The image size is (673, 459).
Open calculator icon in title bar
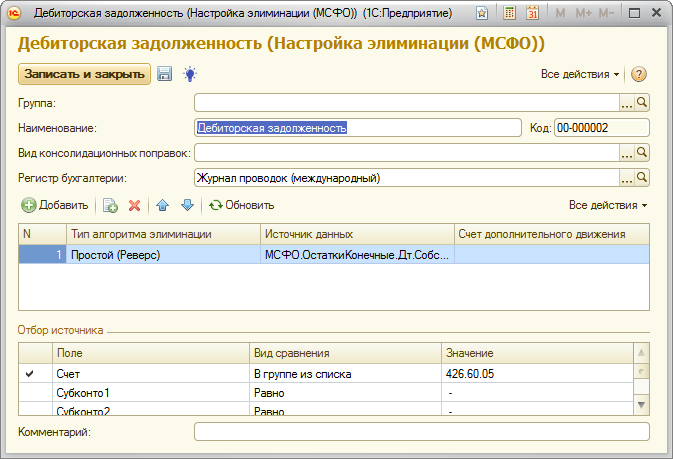pyautogui.click(x=510, y=14)
